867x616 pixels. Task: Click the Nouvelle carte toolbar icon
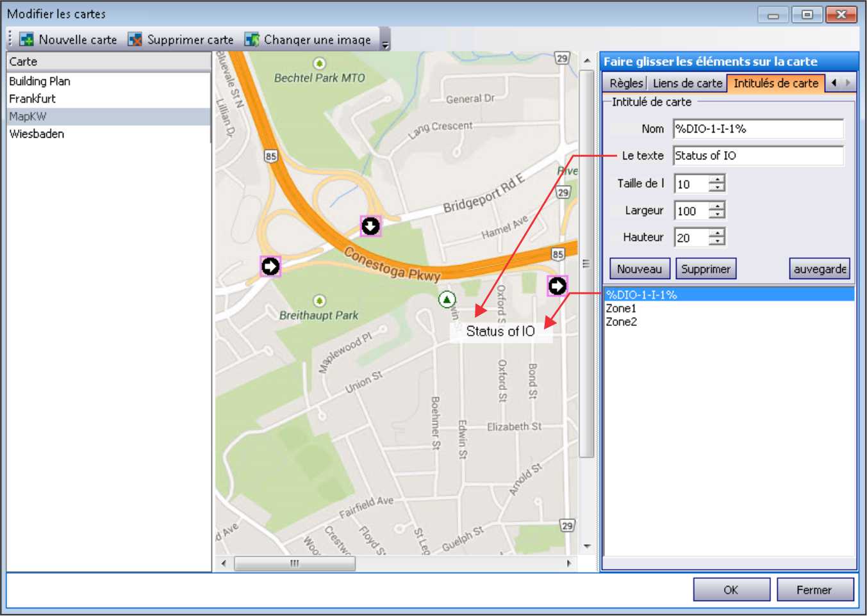(x=27, y=40)
